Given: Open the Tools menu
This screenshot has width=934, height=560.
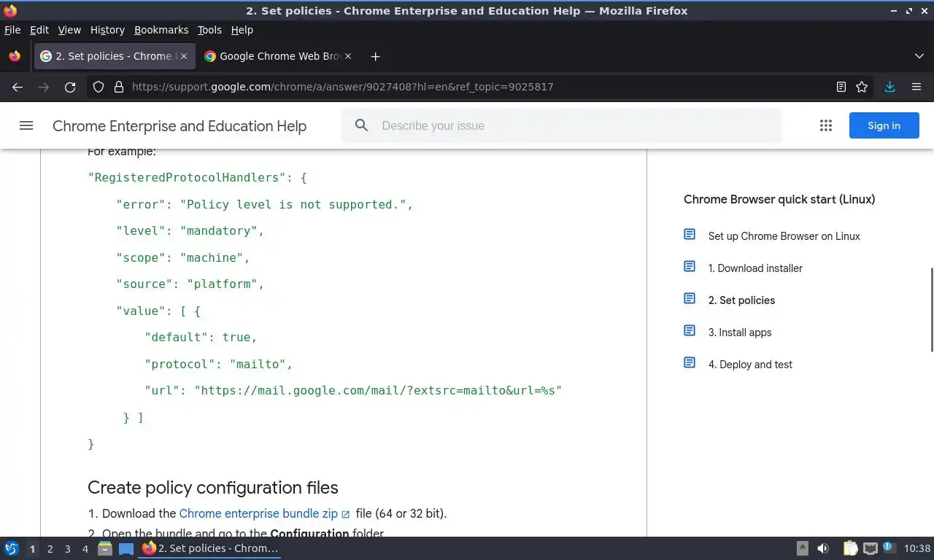Looking at the screenshot, I should pos(209,30).
